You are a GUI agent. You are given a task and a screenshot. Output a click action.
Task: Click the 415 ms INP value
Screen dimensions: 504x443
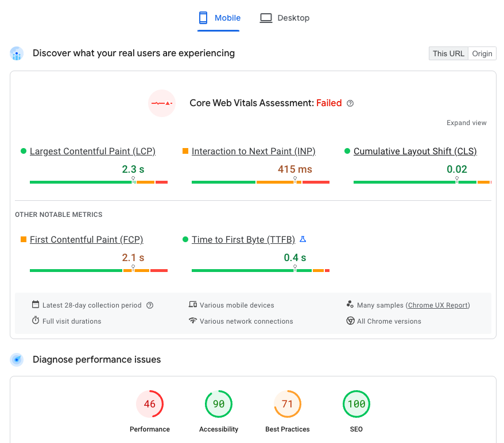coord(295,169)
